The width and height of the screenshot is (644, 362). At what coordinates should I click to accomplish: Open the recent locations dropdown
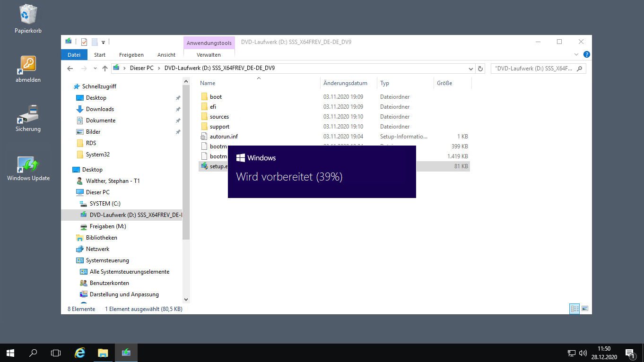(x=95, y=69)
